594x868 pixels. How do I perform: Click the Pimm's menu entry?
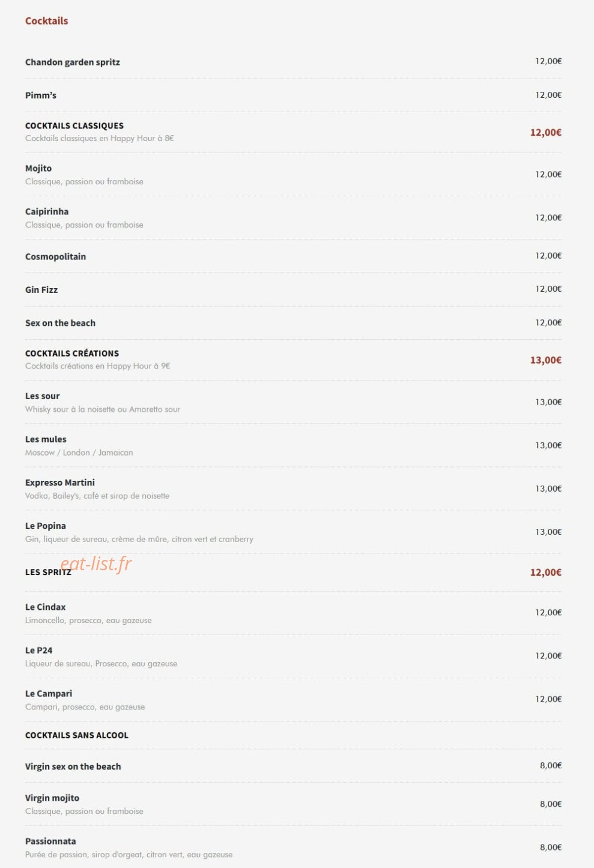tap(41, 95)
